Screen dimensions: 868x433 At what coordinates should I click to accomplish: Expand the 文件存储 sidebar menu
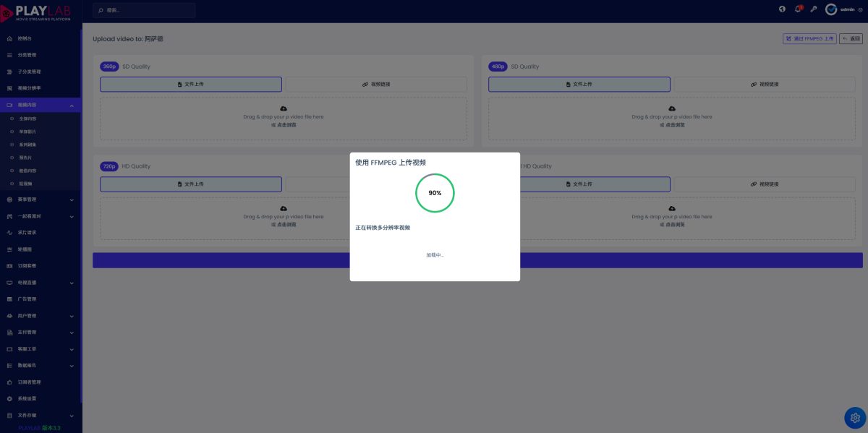tap(72, 416)
